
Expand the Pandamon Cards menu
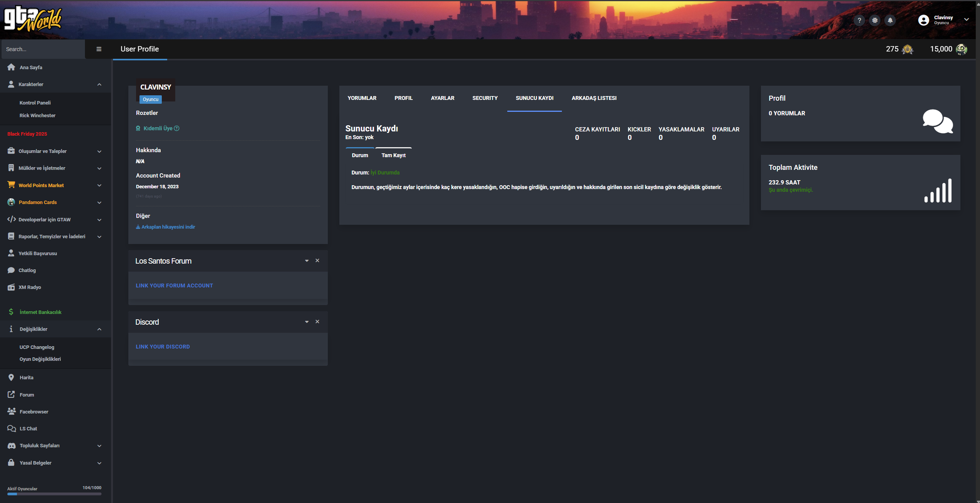pyautogui.click(x=100, y=203)
